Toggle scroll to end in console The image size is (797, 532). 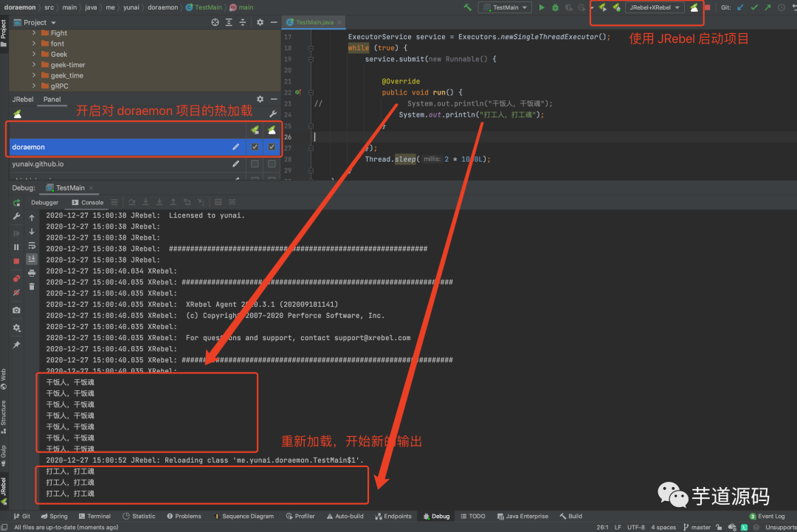click(32, 259)
